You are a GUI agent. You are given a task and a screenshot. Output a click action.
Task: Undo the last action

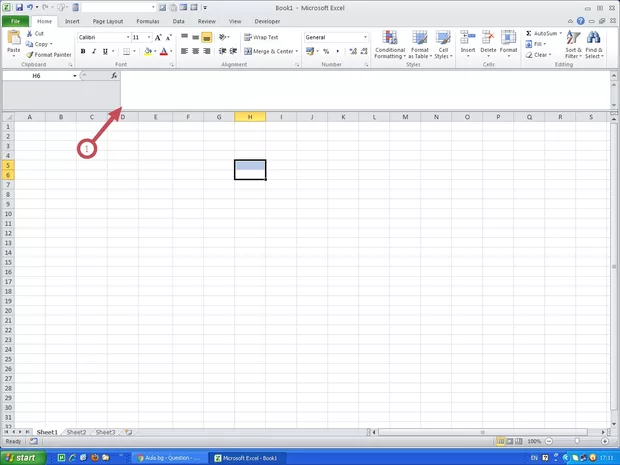30,8
